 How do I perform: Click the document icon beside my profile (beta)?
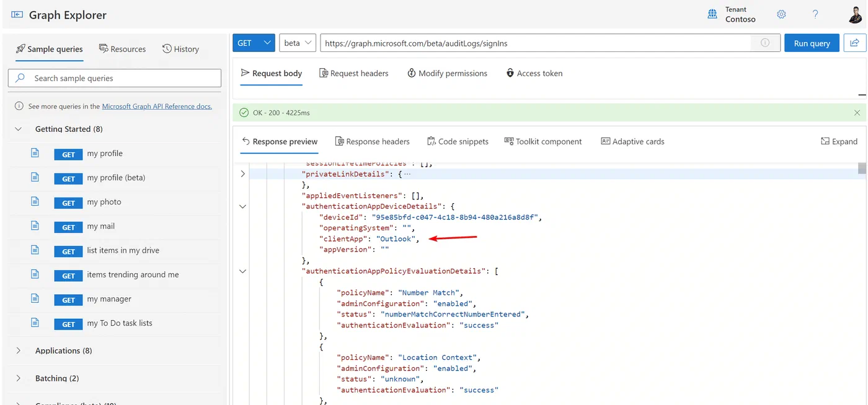(35, 177)
